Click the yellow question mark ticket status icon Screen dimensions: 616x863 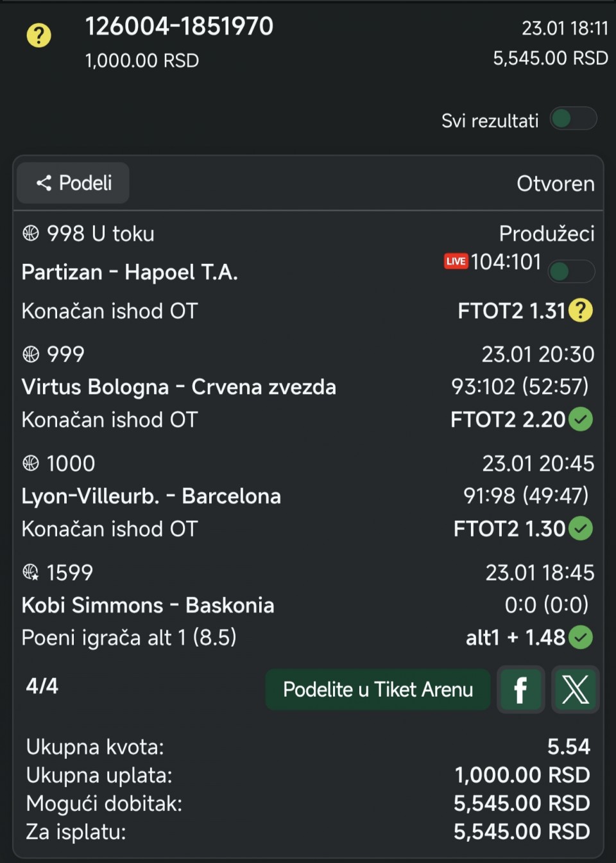pos(38,35)
